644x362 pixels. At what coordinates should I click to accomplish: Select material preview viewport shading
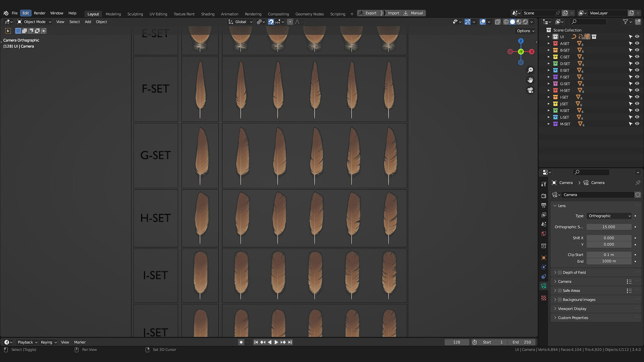click(x=519, y=22)
